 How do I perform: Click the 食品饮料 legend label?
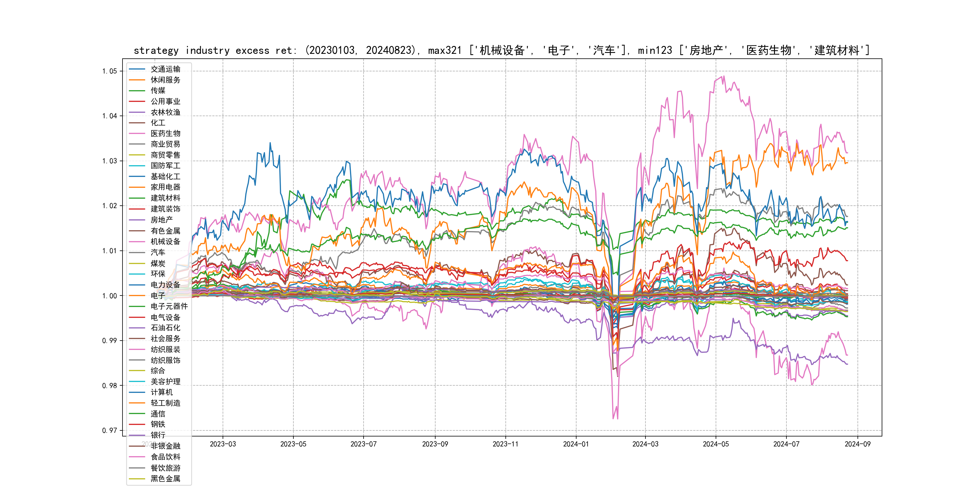tap(165, 457)
